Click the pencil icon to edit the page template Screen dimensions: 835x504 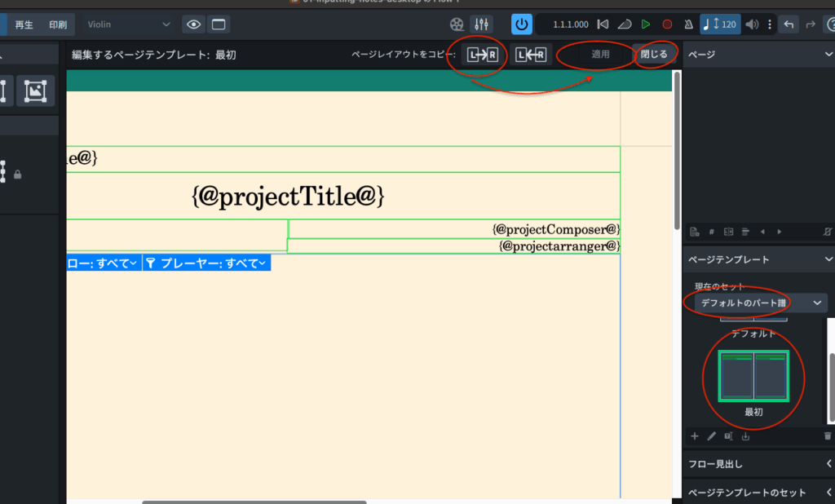pos(711,436)
